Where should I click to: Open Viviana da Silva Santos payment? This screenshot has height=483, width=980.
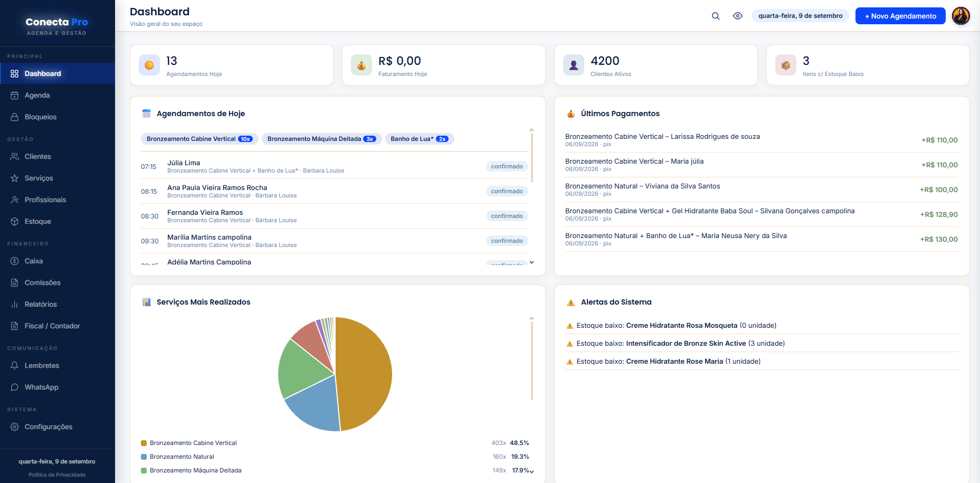[x=762, y=190]
